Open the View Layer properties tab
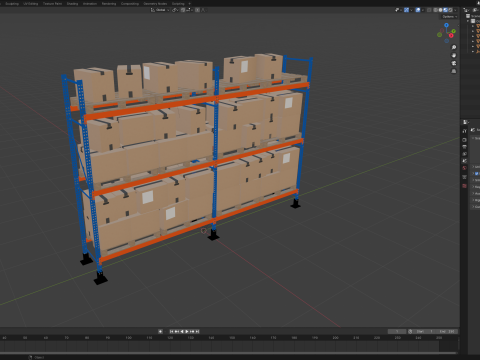This screenshot has width=480, height=360. pos(464,154)
